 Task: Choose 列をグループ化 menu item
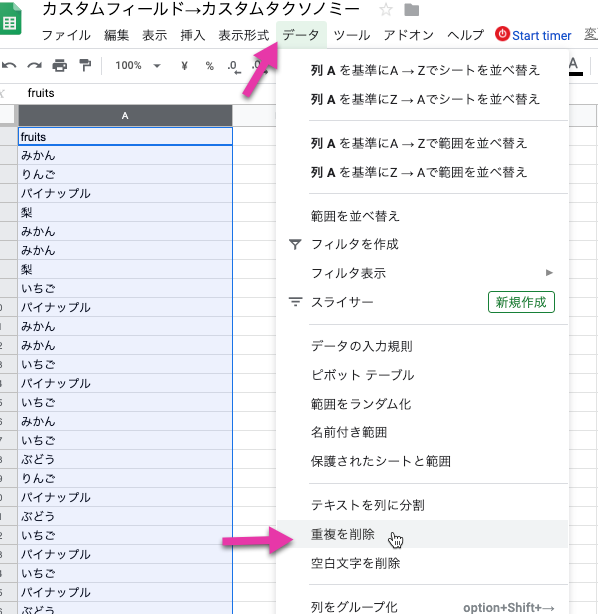pyautogui.click(x=422, y=606)
